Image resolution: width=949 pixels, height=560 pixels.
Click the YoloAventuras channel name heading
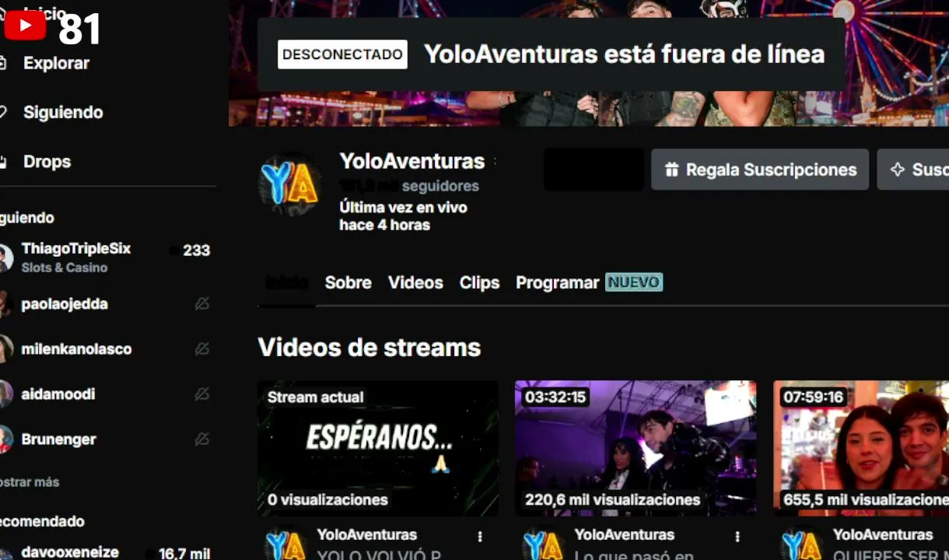coord(412,161)
